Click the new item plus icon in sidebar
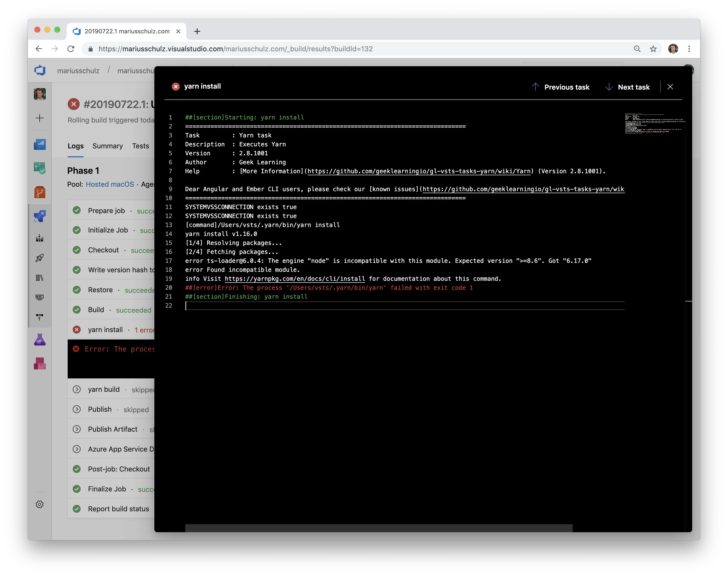Viewport: 728px width, 577px height. 40,118
